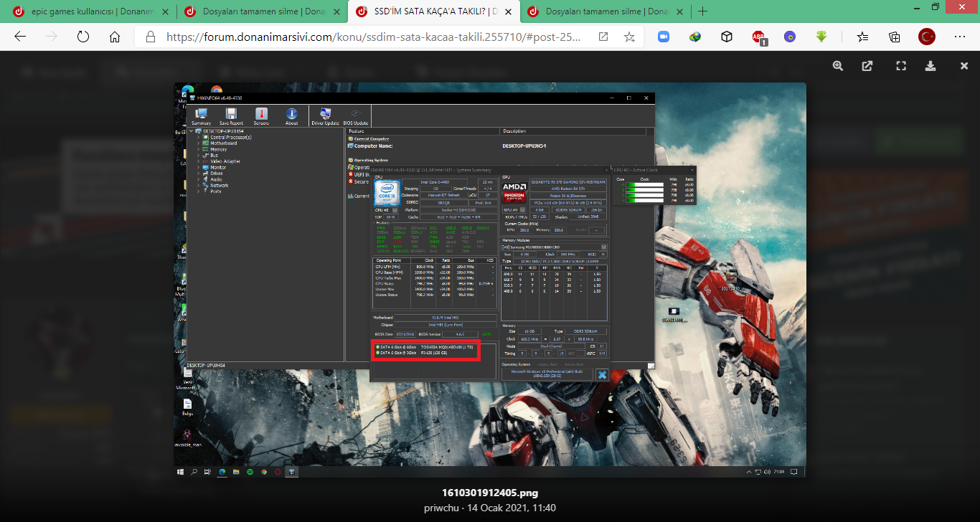Click HWiNFO Save Report icon in the image

click(231, 116)
